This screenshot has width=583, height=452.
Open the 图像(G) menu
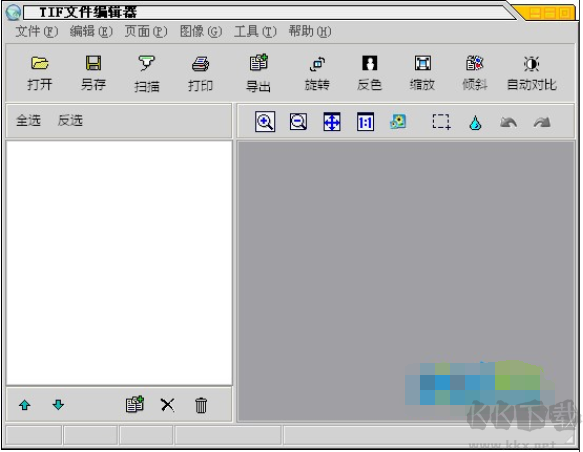tap(201, 31)
